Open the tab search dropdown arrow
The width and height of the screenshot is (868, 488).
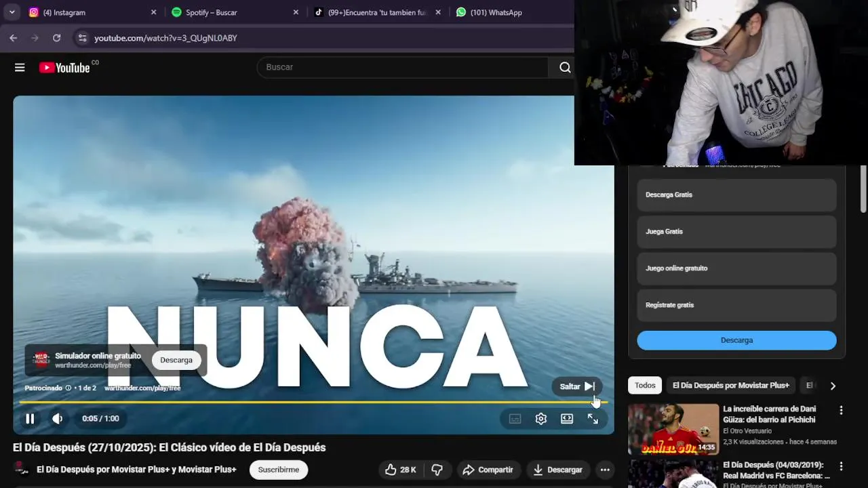tap(12, 12)
